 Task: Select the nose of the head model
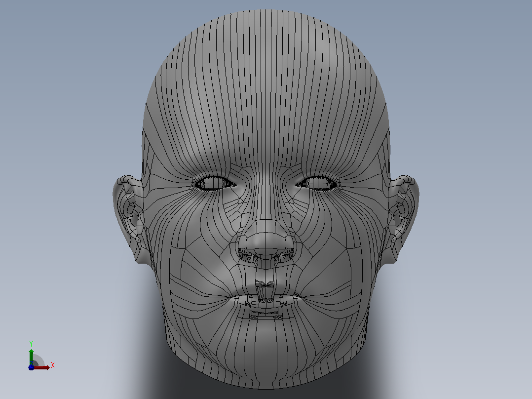(x=266, y=244)
